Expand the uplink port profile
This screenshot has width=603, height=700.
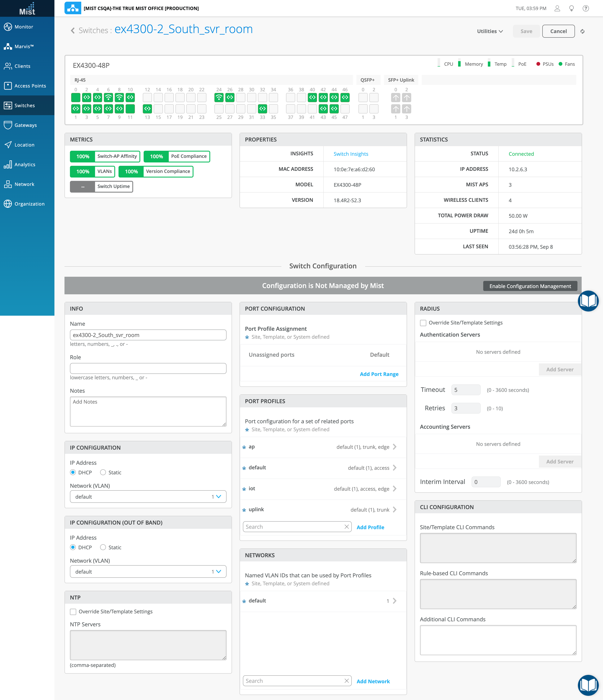394,510
